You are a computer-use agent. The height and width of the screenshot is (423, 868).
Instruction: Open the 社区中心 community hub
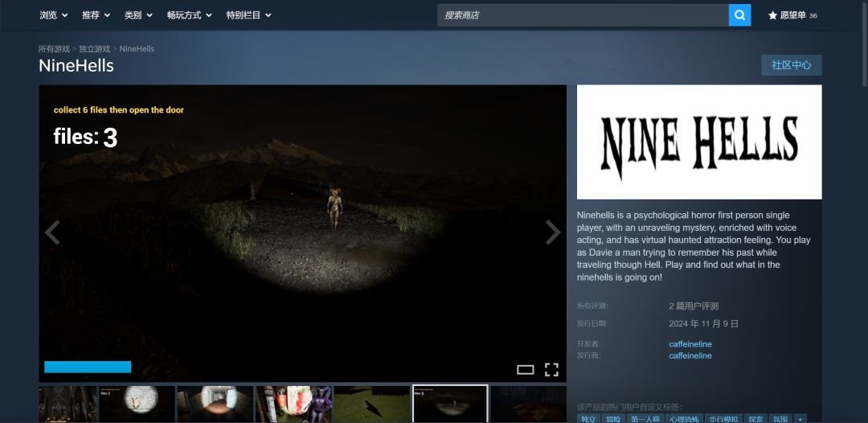coord(791,65)
